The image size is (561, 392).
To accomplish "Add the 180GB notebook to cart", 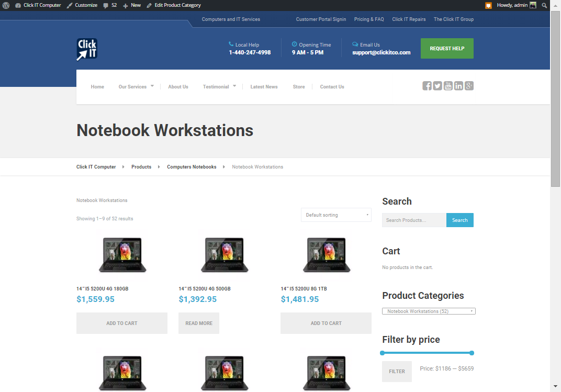I will click(x=121, y=323).
